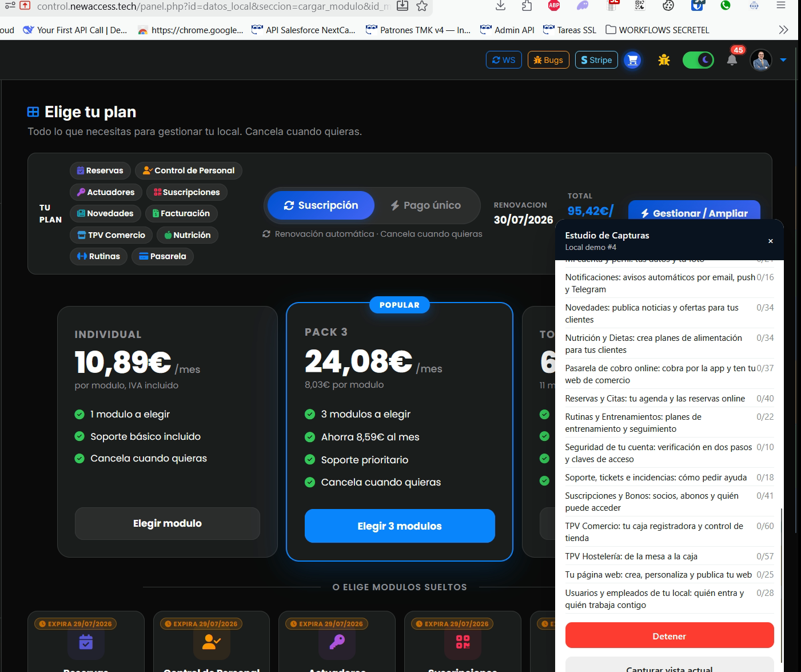Click the Control de Personal module card icon

pos(212,642)
